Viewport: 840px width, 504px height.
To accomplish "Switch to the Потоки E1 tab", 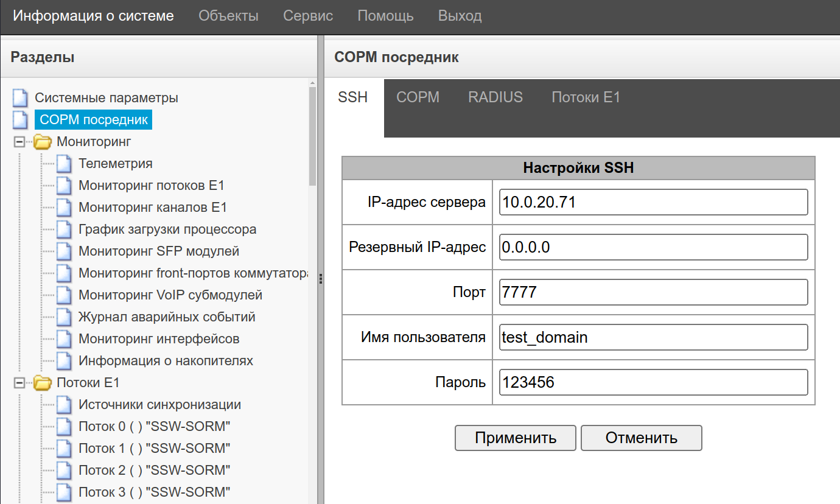I will (586, 97).
